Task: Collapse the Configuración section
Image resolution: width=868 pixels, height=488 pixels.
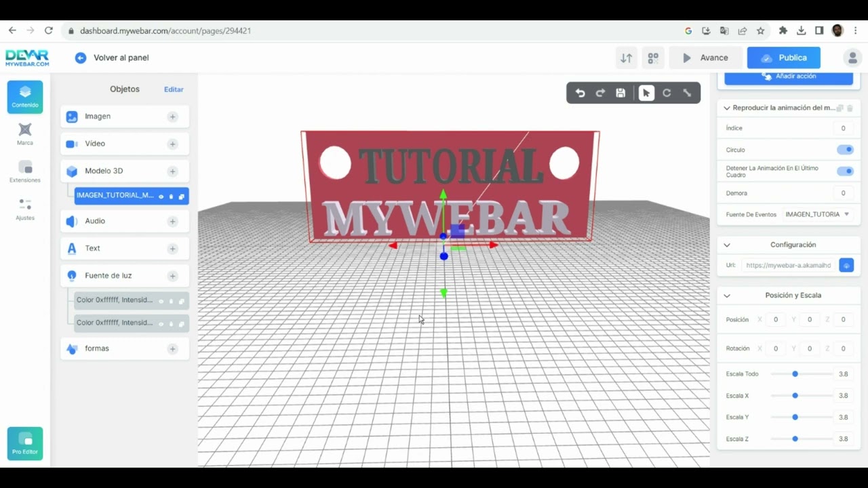Action: tap(727, 245)
